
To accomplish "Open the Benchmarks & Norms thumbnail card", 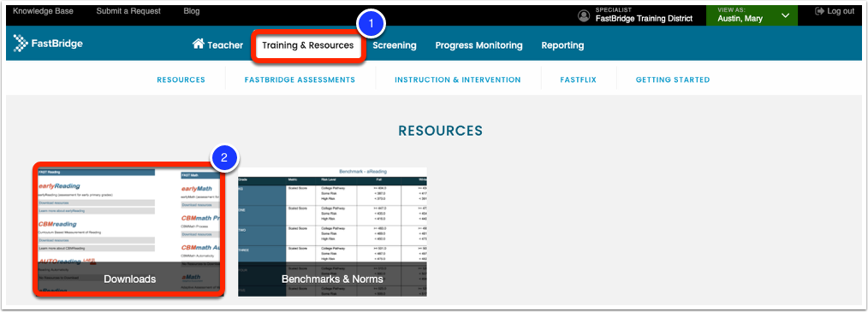I will click(332, 232).
